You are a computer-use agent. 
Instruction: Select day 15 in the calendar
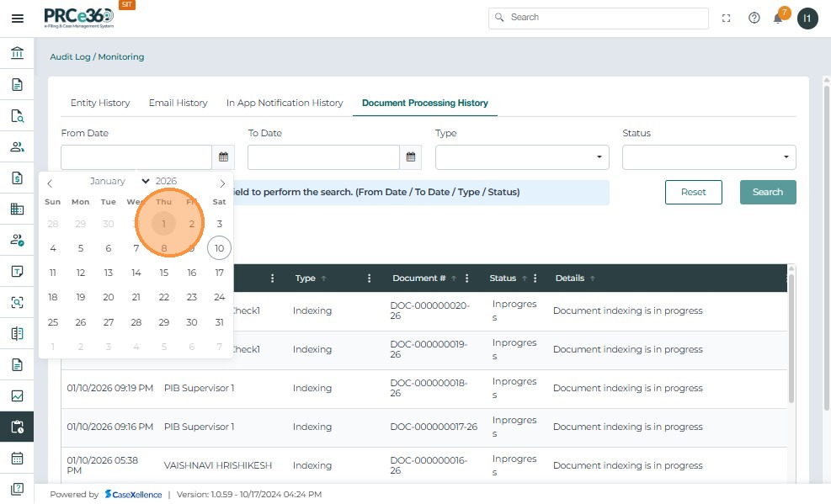[164, 273]
